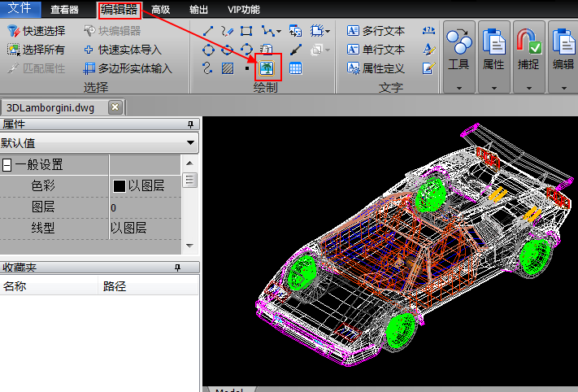Insert multiline text (多行文本)

click(376, 31)
